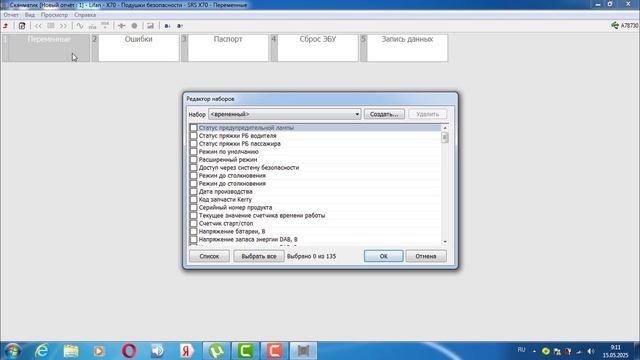The image size is (640, 360).
Task: Open the media player taskbar icon
Action: [99, 351]
